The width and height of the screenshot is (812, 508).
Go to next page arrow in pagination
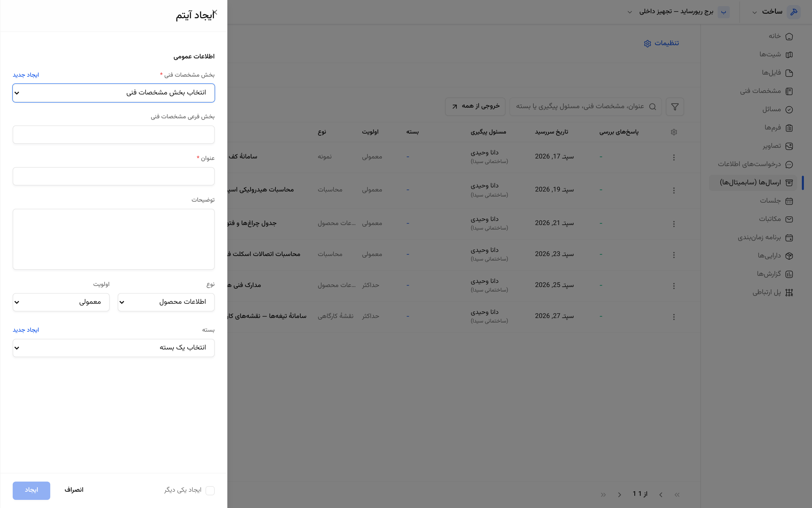tap(619, 495)
